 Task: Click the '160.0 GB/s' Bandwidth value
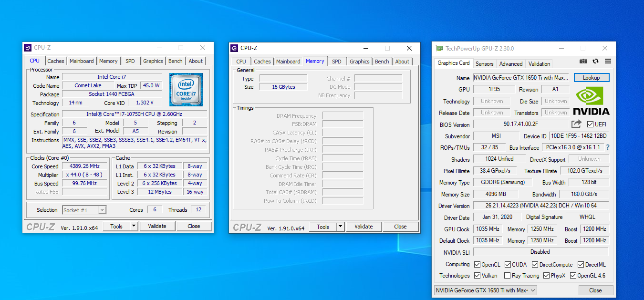[x=584, y=194]
